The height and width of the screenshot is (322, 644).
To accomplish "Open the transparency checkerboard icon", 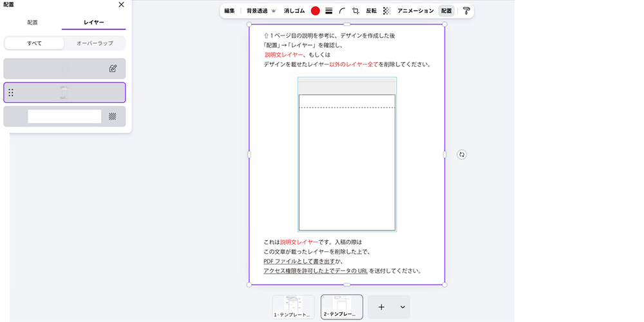I will click(386, 11).
